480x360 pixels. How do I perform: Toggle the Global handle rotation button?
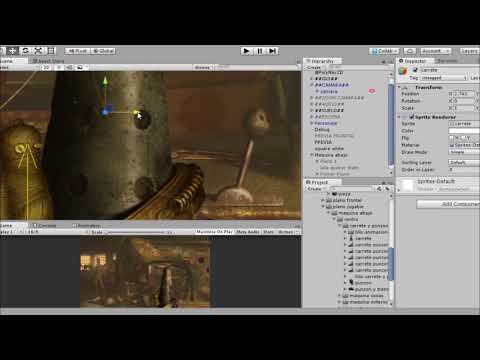point(103,51)
